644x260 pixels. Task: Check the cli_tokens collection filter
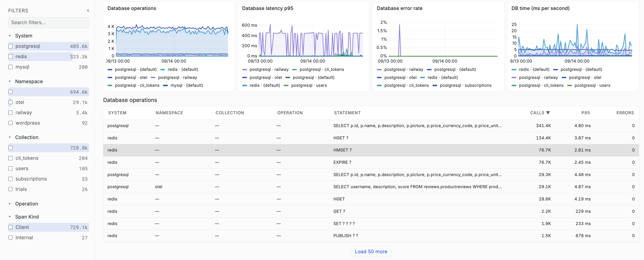[11, 158]
